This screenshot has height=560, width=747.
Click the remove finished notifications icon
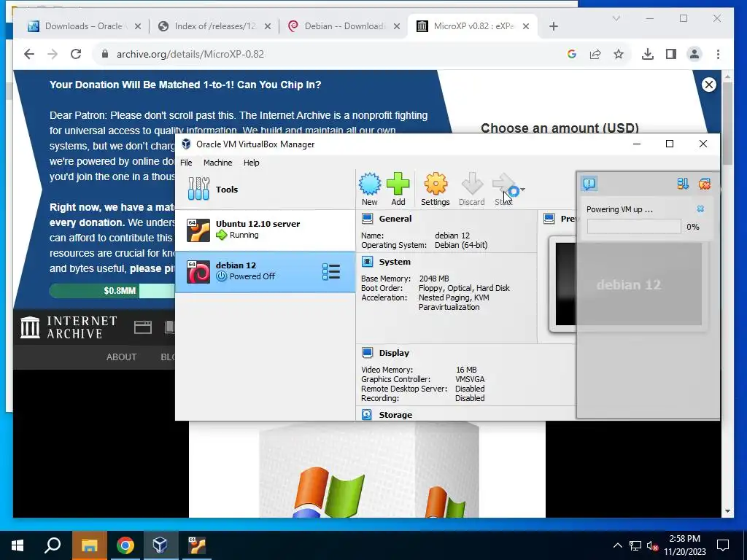(x=705, y=184)
